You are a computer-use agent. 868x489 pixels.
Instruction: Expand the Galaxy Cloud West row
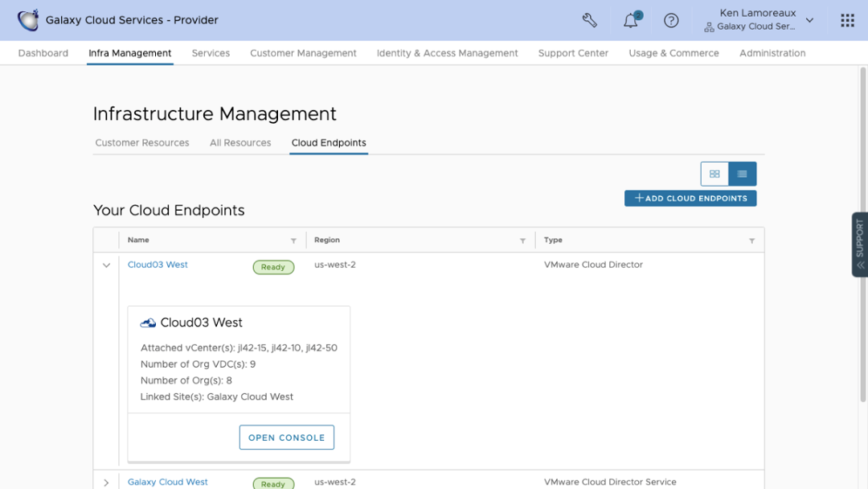[106, 483]
